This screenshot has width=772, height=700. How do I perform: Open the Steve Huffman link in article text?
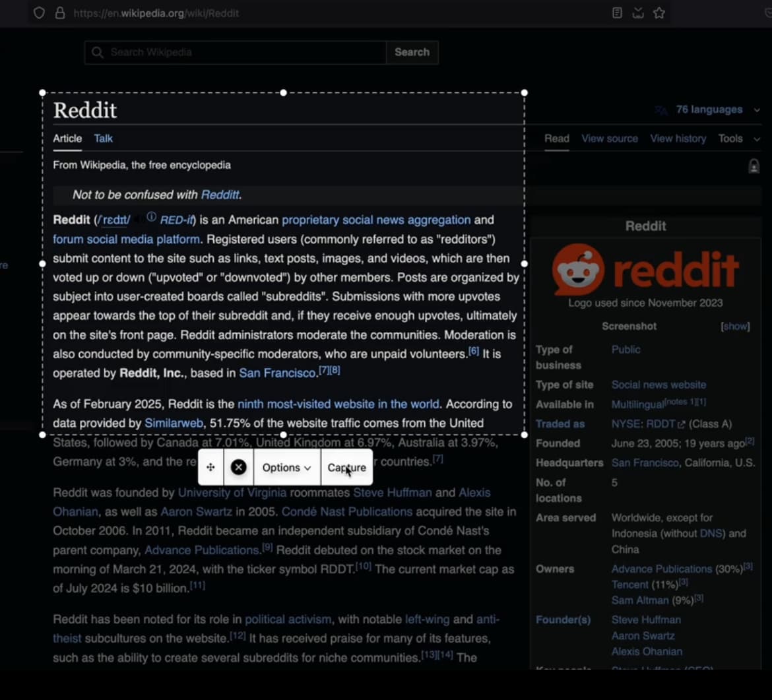click(x=393, y=493)
